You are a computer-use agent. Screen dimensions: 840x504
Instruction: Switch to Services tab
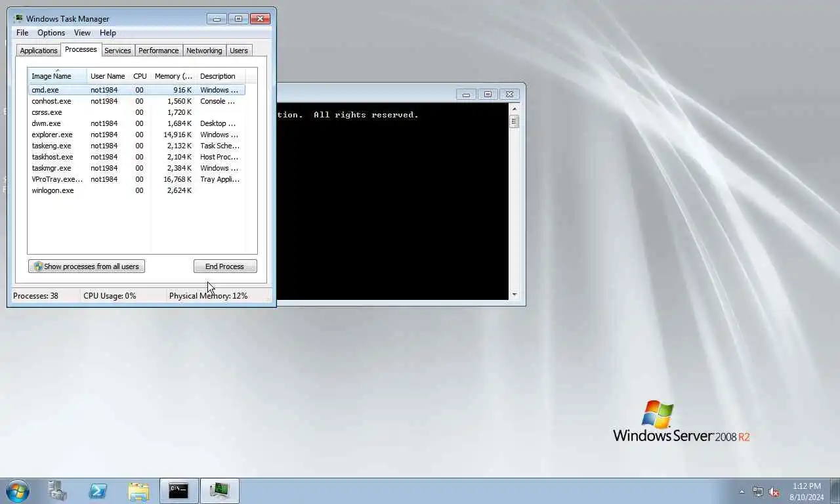click(117, 51)
